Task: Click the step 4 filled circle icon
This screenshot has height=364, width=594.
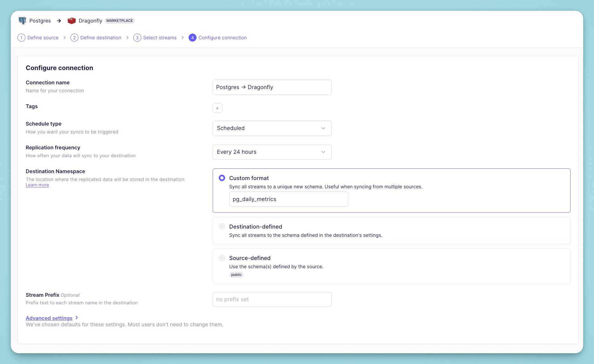Action: pyautogui.click(x=192, y=38)
